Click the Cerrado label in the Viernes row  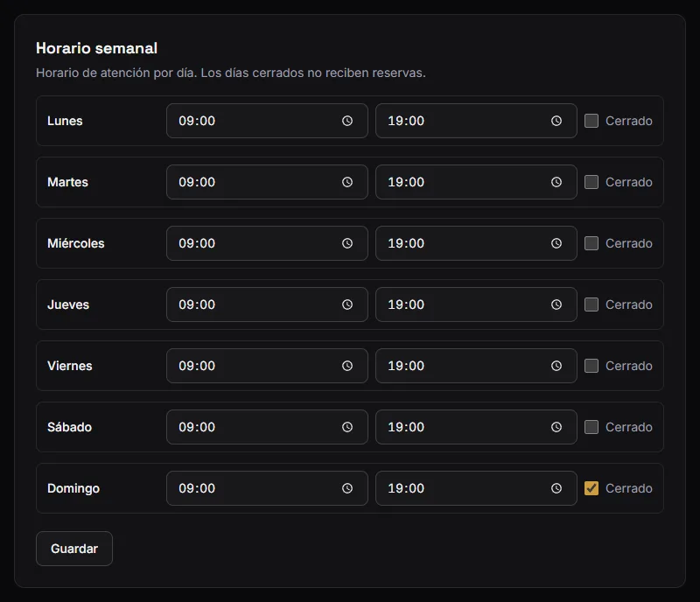[x=628, y=366]
